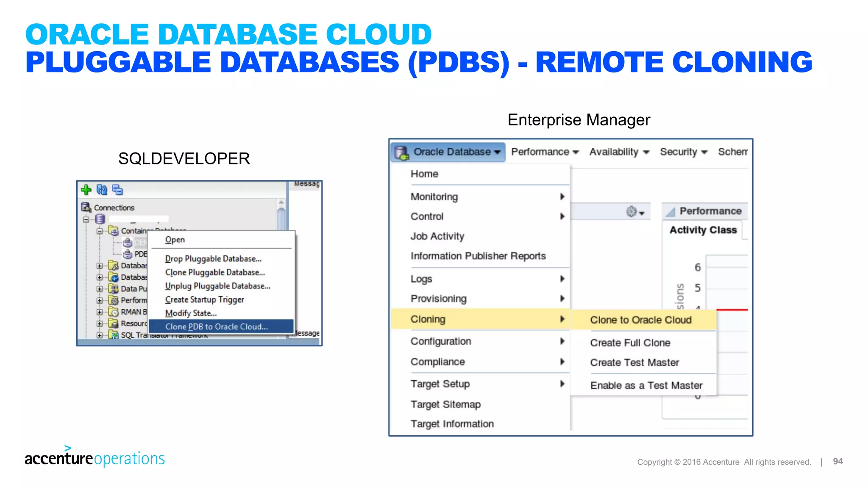Click the green New Connection plus icon

point(86,189)
